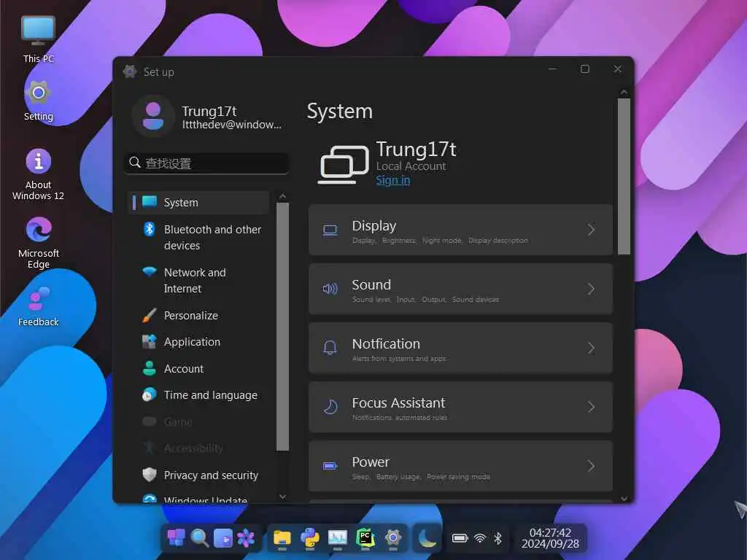Click the Bluetooth icon in the sidebar
The width and height of the screenshot is (747, 560).
[149, 229]
